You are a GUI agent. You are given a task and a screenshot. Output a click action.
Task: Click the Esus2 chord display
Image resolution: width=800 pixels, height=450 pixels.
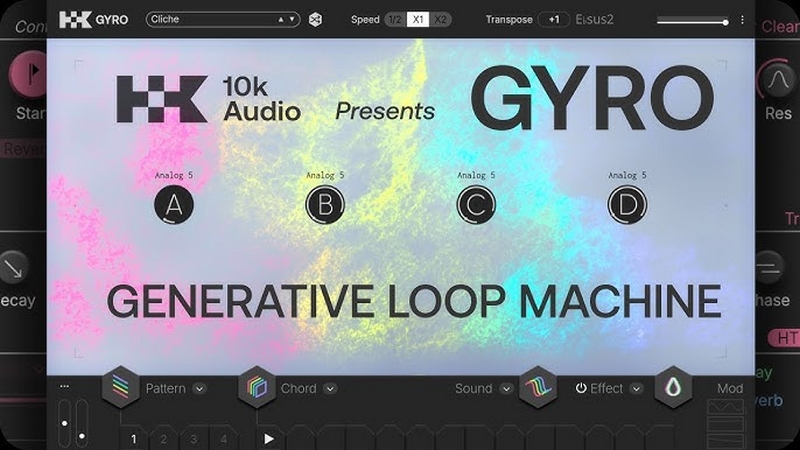594,20
